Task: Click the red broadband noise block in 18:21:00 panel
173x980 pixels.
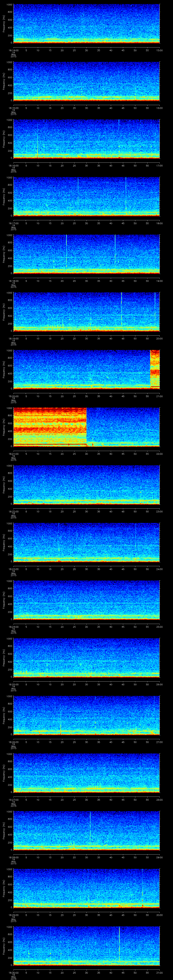Action: [50, 427]
